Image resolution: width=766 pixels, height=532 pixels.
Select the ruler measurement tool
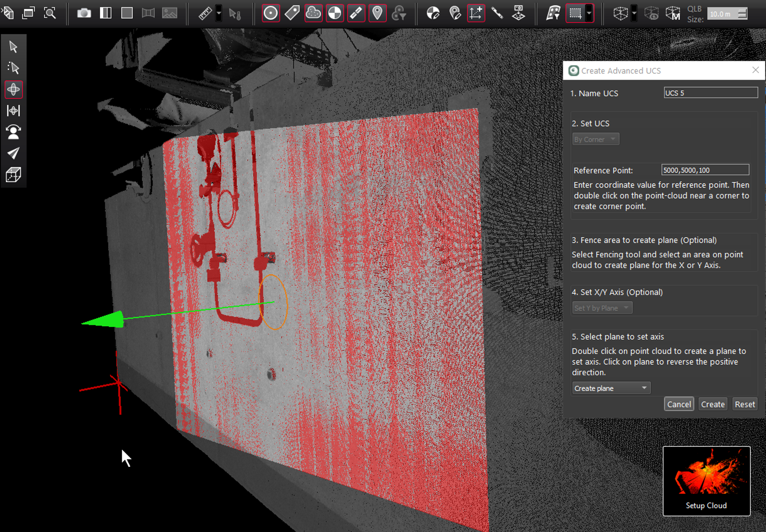[205, 13]
